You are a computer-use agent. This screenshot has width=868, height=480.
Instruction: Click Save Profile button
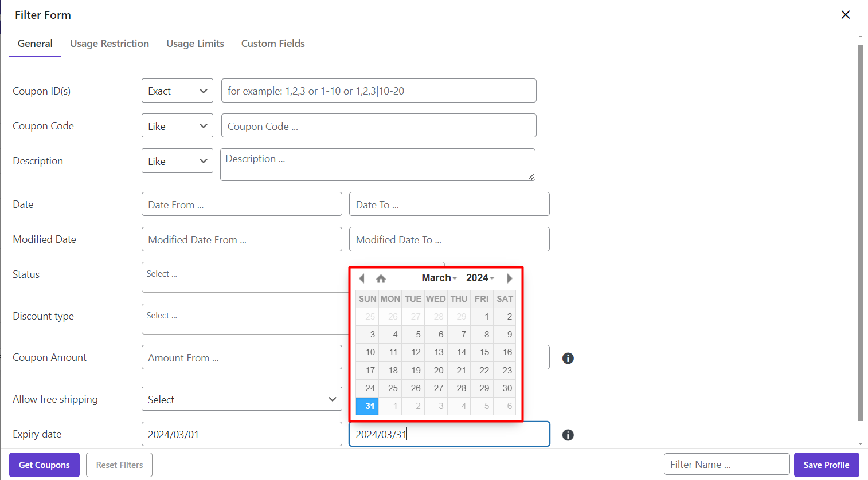pos(826,465)
